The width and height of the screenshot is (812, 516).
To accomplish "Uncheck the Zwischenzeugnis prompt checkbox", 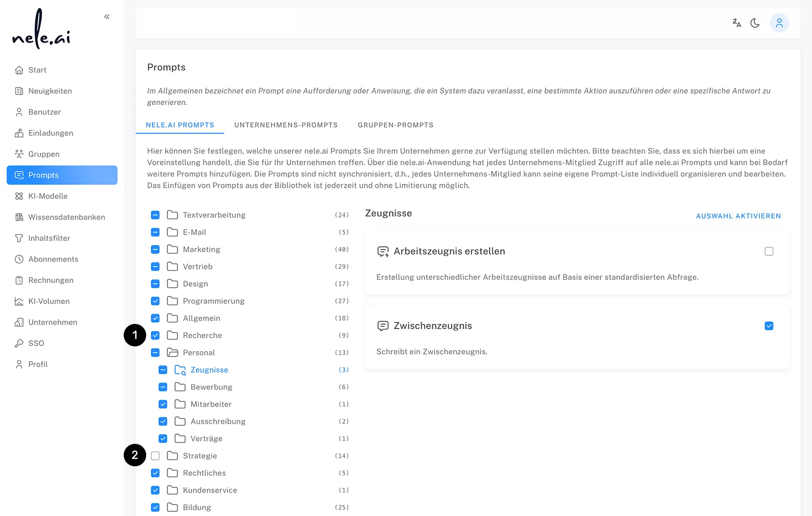I will pyautogui.click(x=769, y=325).
